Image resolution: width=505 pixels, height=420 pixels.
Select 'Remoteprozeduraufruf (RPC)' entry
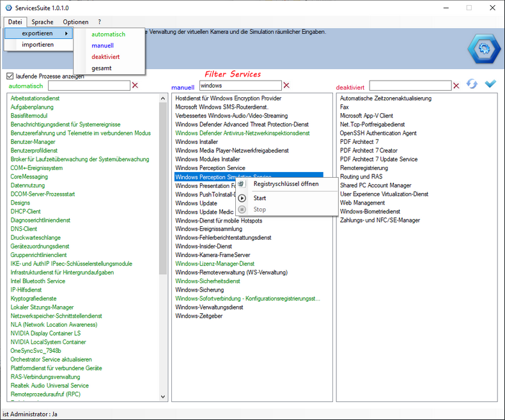[45, 394]
